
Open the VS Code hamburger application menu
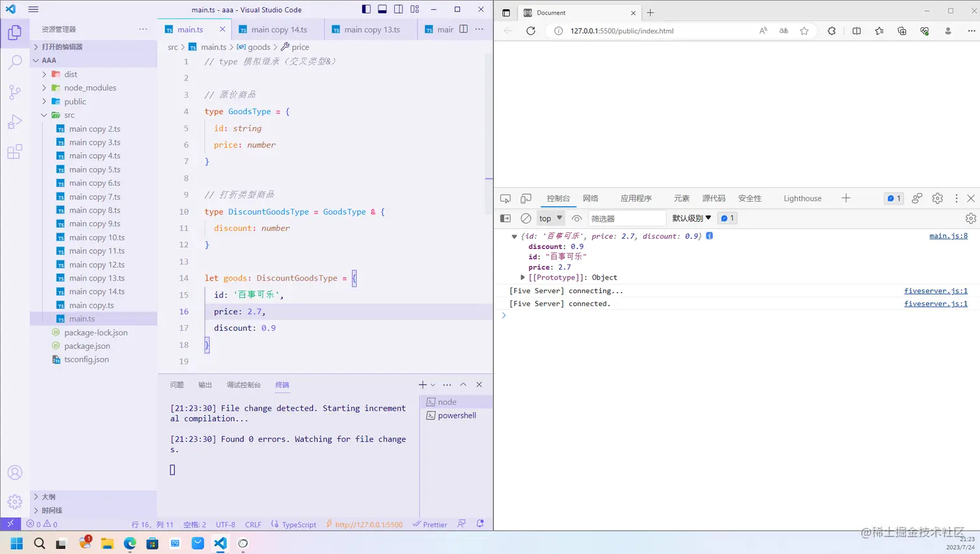[x=34, y=10]
